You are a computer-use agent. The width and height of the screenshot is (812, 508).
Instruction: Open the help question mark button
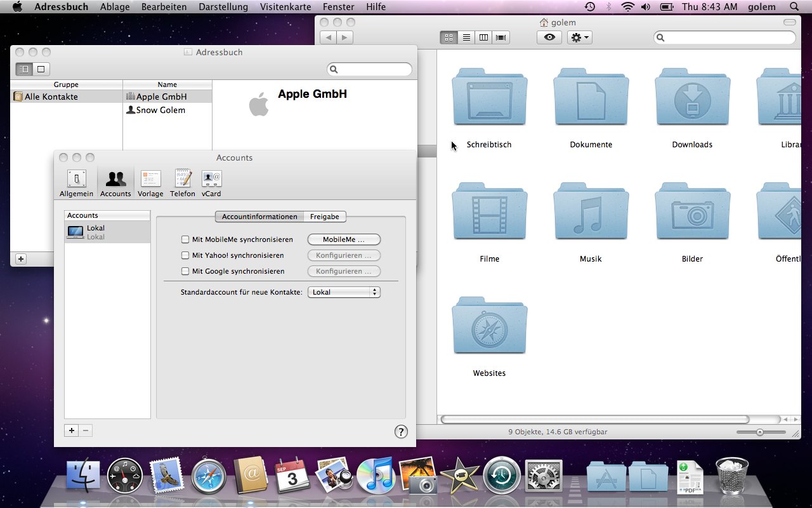pos(401,432)
